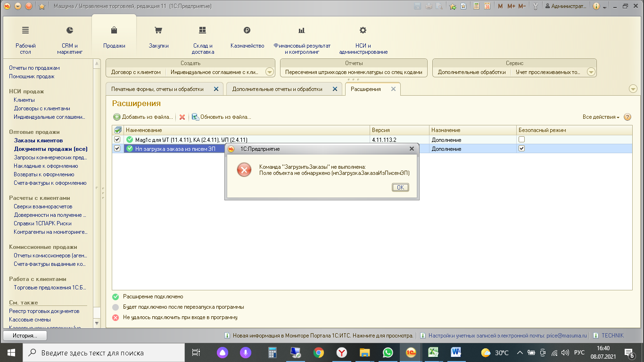Open Дополнительные обработки under Сервис

tap(471, 72)
